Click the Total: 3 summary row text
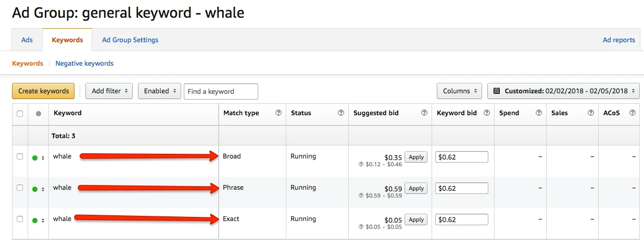Image resolution: width=644 pixels, height=244 pixels. (x=64, y=136)
